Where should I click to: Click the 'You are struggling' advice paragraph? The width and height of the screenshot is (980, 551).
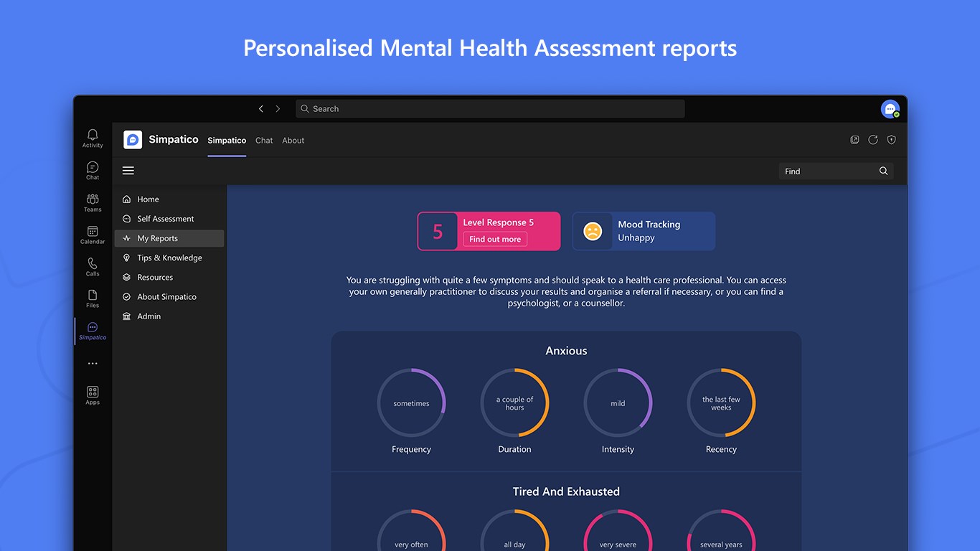pos(566,291)
